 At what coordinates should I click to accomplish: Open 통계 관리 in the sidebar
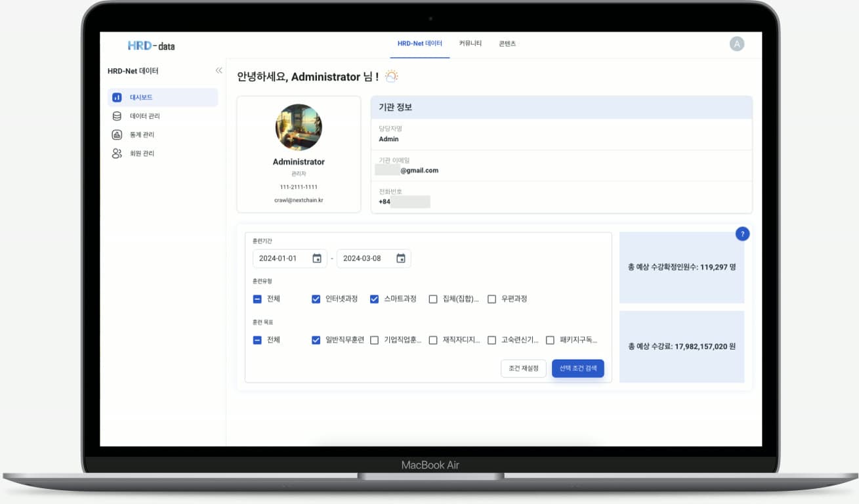[163, 135]
